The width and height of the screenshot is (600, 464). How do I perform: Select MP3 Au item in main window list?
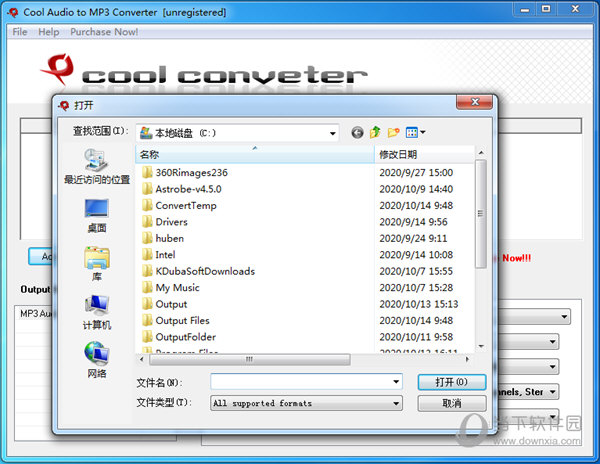pos(35,314)
